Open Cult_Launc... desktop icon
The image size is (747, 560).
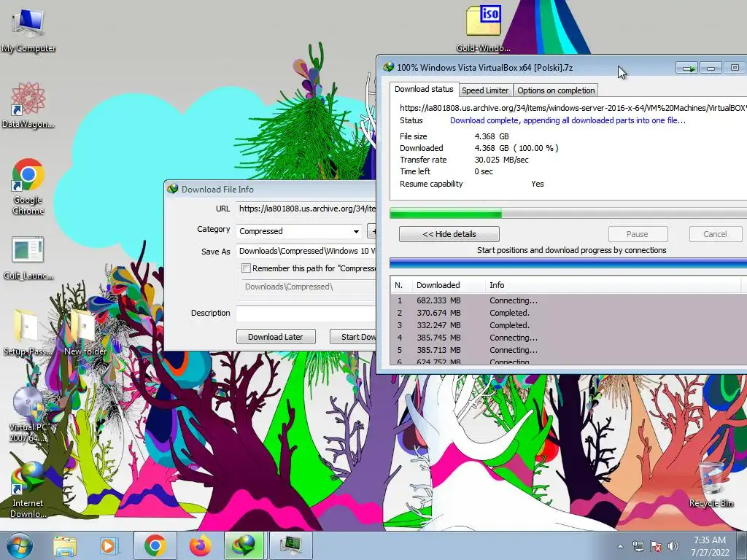[x=28, y=257]
